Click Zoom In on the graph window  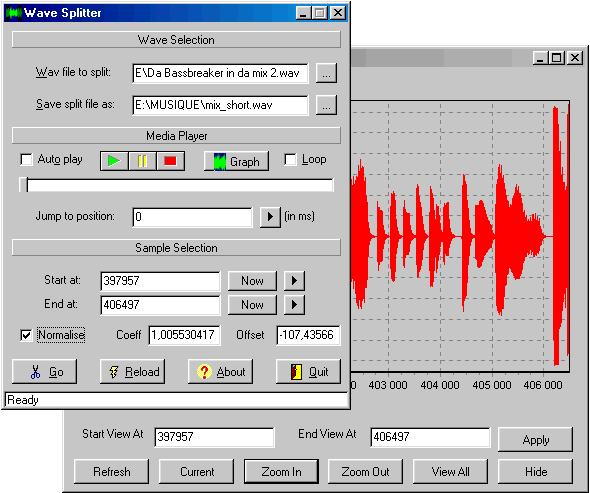point(281,472)
